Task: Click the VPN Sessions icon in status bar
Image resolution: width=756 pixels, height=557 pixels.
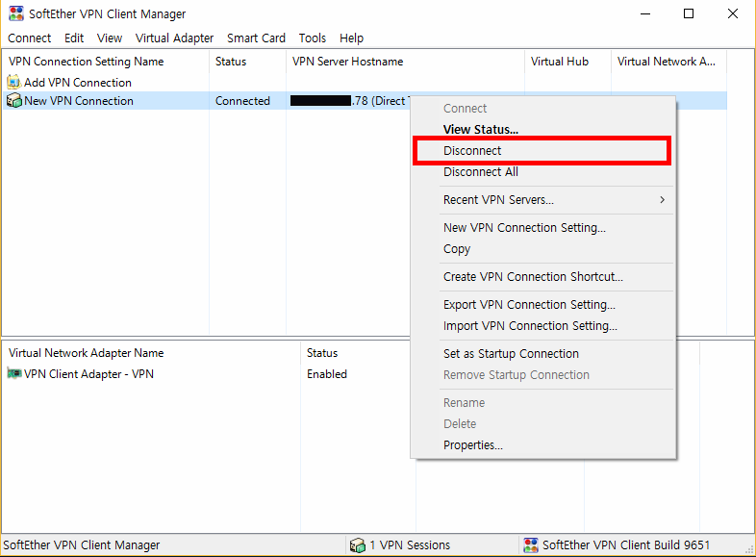Action: tap(357, 544)
